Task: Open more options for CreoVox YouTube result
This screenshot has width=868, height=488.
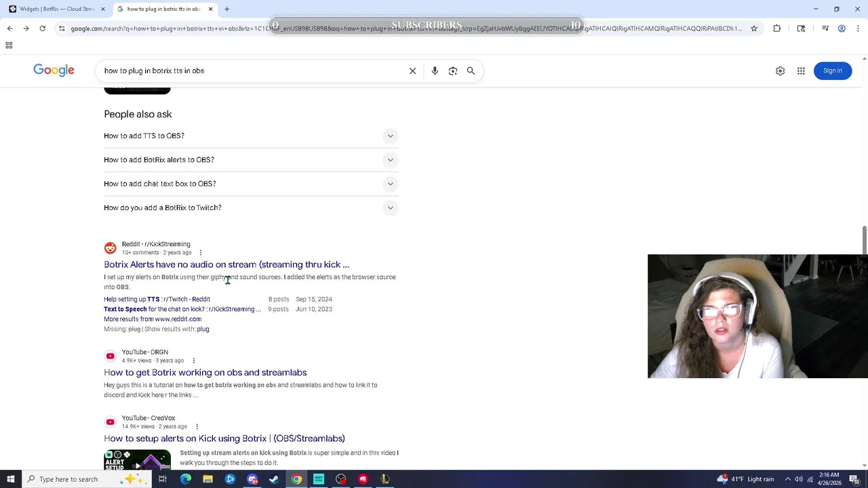Action: point(197,426)
